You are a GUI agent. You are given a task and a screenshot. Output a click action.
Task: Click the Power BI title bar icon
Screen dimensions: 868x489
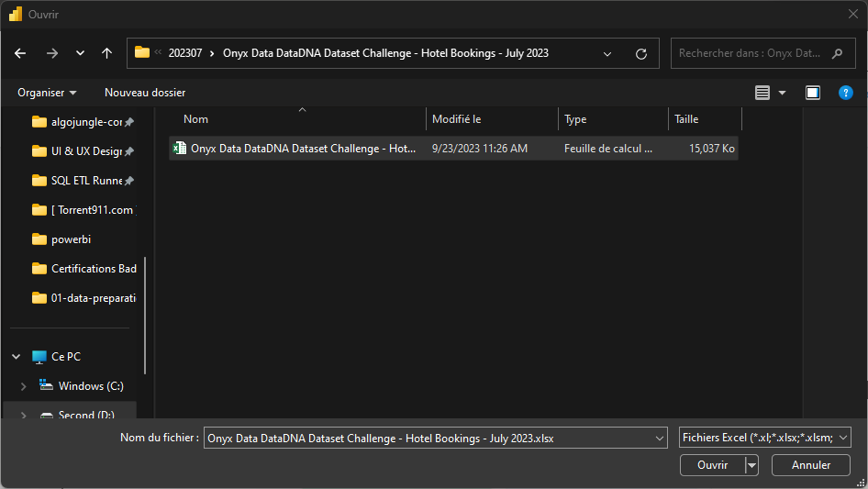pos(16,14)
